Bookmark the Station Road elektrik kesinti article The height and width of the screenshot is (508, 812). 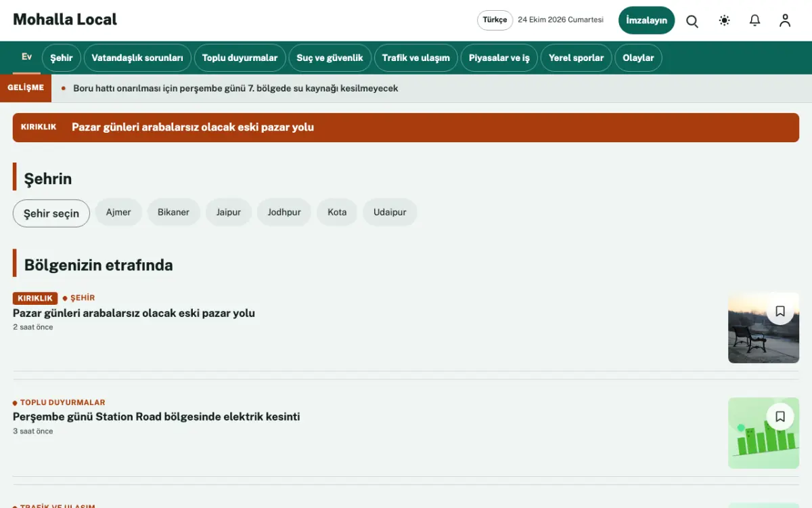(780, 417)
